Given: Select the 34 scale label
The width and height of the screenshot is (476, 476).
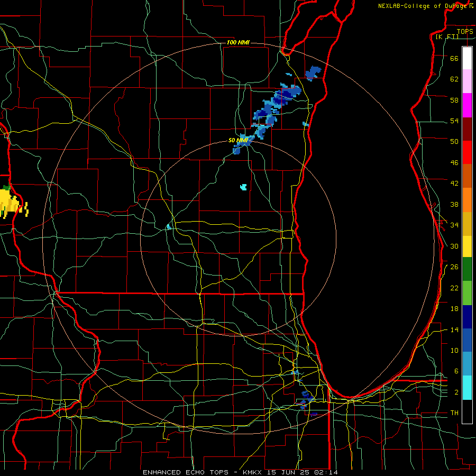Looking at the screenshot, I should tap(454, 225).
